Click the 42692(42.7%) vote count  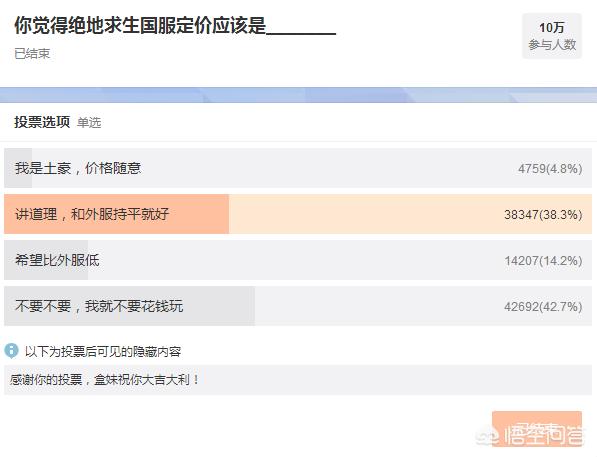coord(543,307)
